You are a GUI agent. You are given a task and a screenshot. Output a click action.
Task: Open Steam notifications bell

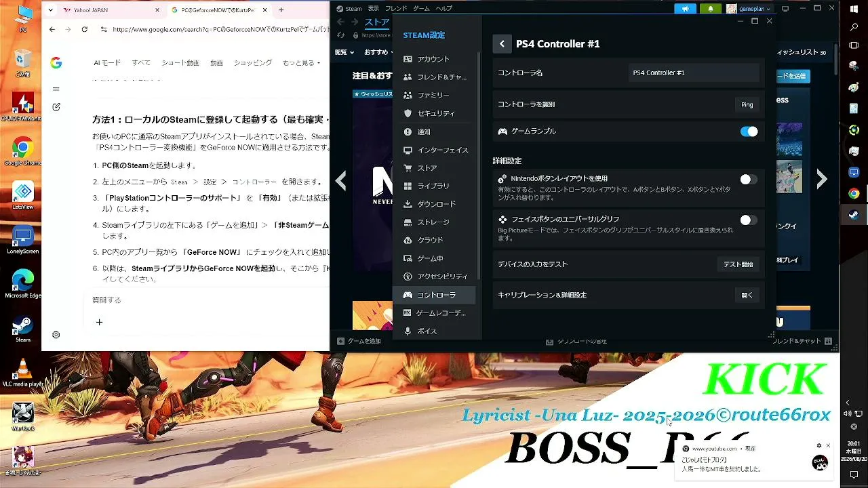coord(710,9)
